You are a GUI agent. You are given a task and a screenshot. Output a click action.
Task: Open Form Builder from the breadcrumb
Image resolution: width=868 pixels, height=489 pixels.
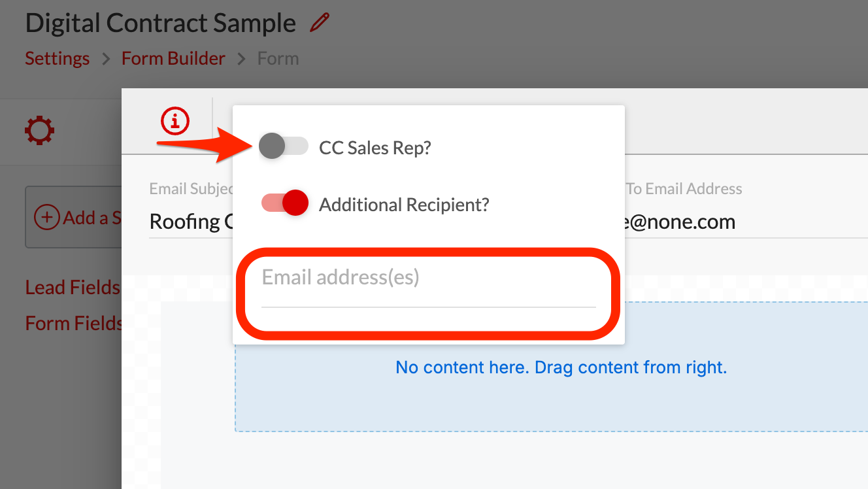[x=173, y=58]
